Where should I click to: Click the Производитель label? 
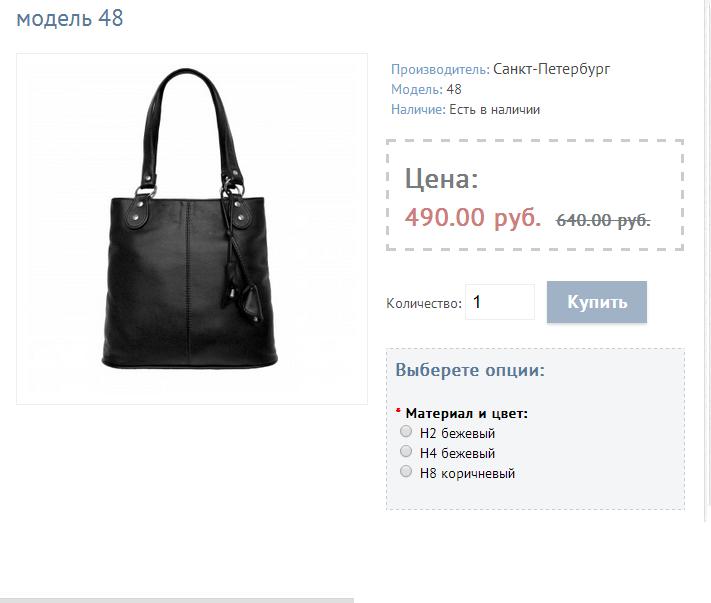[x=440, y=69]
